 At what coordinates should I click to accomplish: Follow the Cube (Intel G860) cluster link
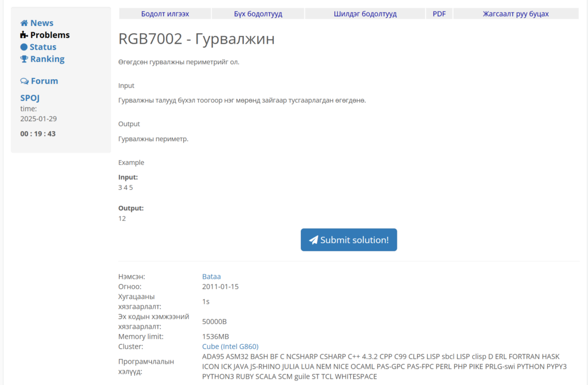point(230,347)
